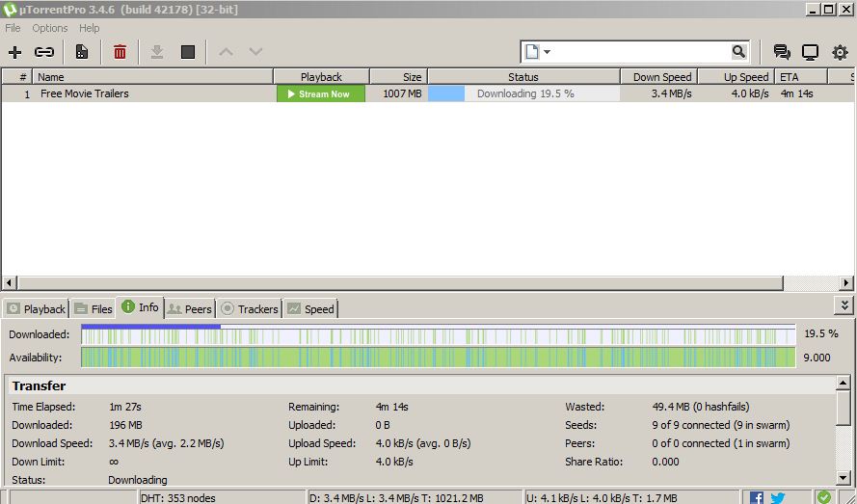Click the Downloaded pieces bar

pyautogui.click(x=439, y=334)
